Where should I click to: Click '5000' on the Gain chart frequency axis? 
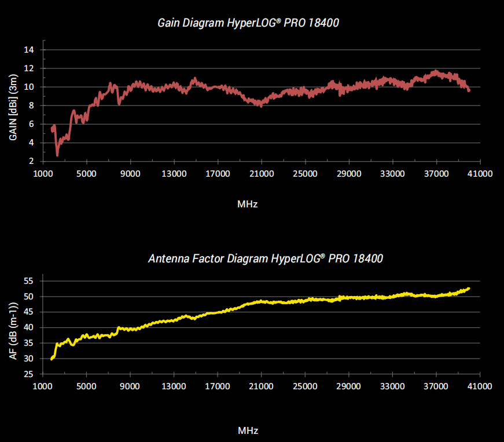(86, 174)
